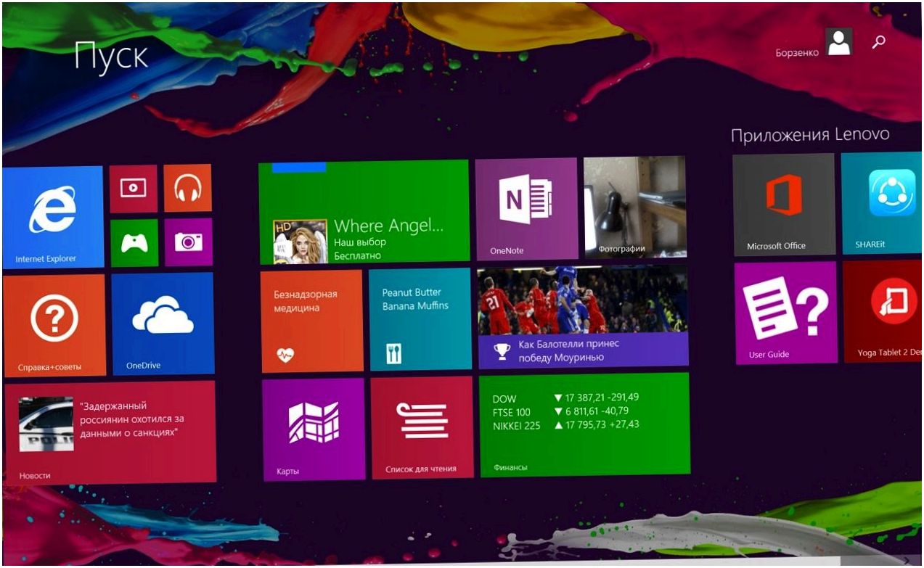This screenshot has width=924, height=568.
Task: Open the Борзенко user account avatar
Action: (x=838, y=43)
